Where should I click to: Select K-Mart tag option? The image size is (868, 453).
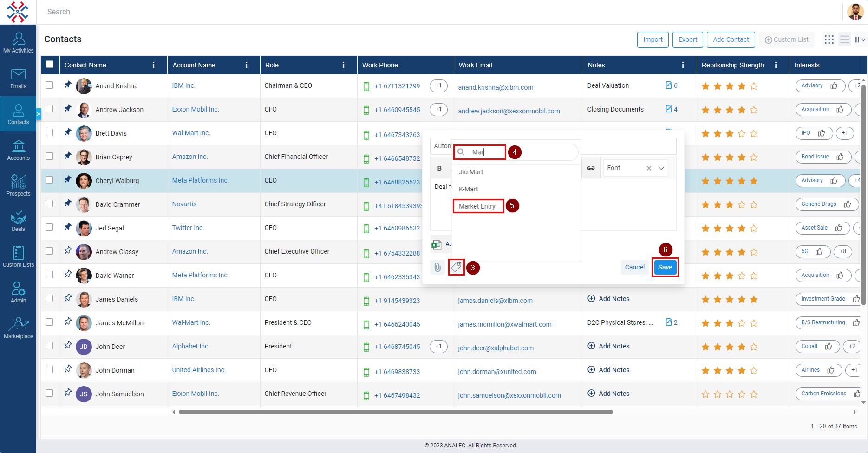pyautogui.click(x=469, y=189)
